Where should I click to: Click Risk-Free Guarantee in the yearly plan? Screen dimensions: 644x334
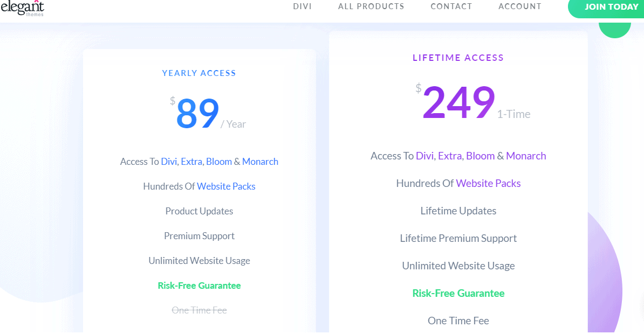[199, 286]
